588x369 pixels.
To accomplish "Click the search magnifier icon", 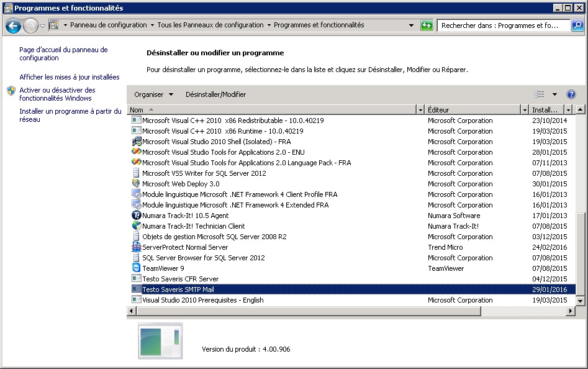I will click(x=577, y=25).
